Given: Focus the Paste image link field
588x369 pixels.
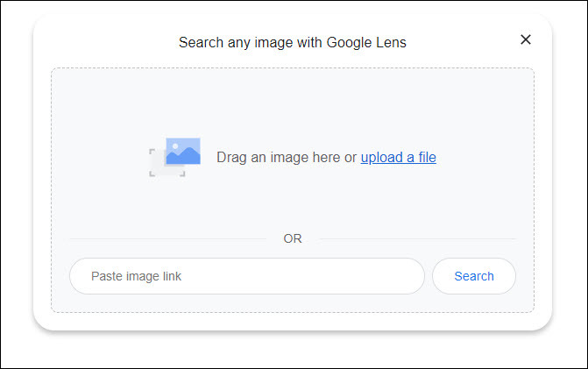Looking at the screenshot, I should pyautogui.click(x=247, y=276).
